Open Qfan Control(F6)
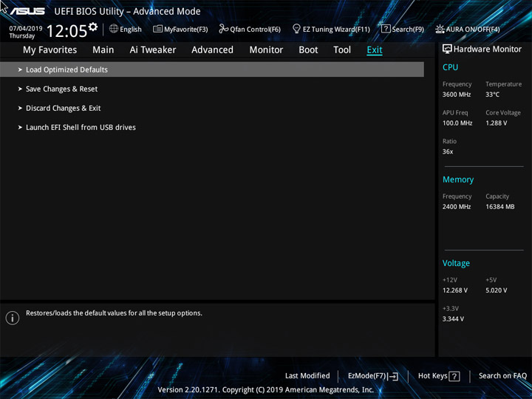This screenshot has width=532, height=399. [255, 29]
